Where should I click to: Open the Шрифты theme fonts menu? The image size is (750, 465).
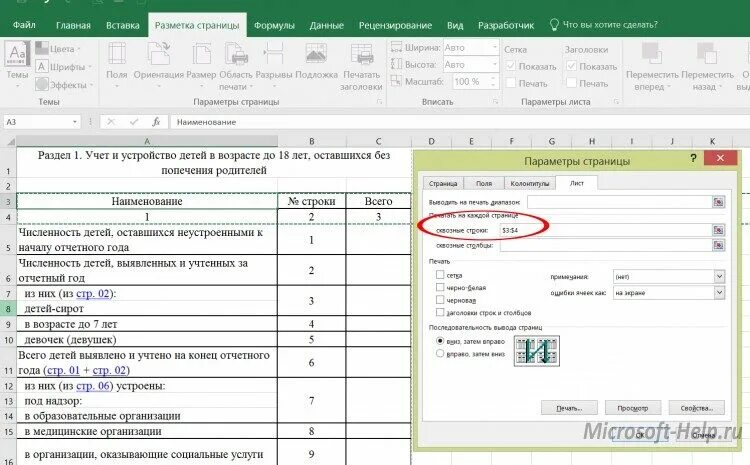(63, 66)
